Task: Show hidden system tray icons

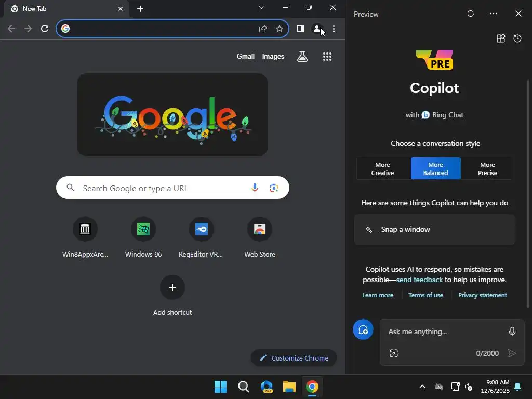Action: pos(422,387)
